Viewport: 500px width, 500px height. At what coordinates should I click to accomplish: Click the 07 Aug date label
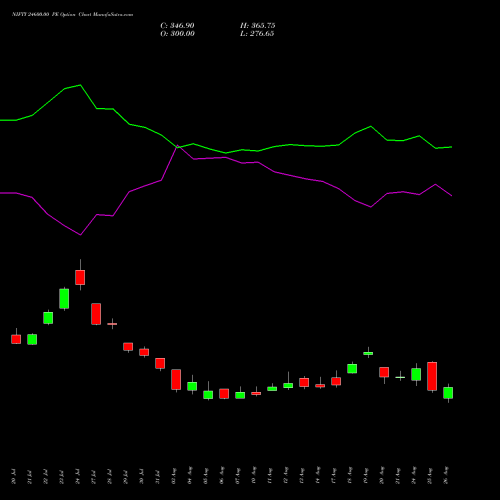[x=238, y=477]
